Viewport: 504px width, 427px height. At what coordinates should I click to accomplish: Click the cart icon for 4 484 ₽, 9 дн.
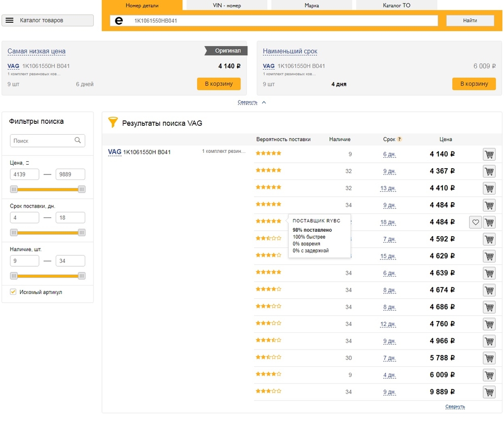pos(489,205)
